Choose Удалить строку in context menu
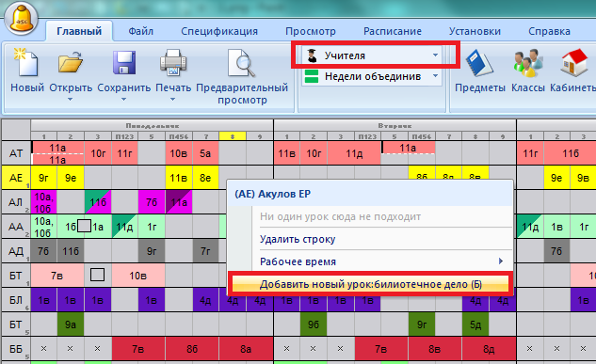The height and width of the screenshot is (364, 596). (298, 239)
